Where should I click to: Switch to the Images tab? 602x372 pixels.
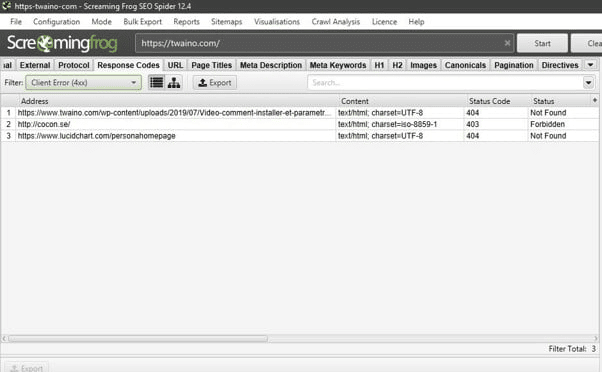tap(423, 65)
